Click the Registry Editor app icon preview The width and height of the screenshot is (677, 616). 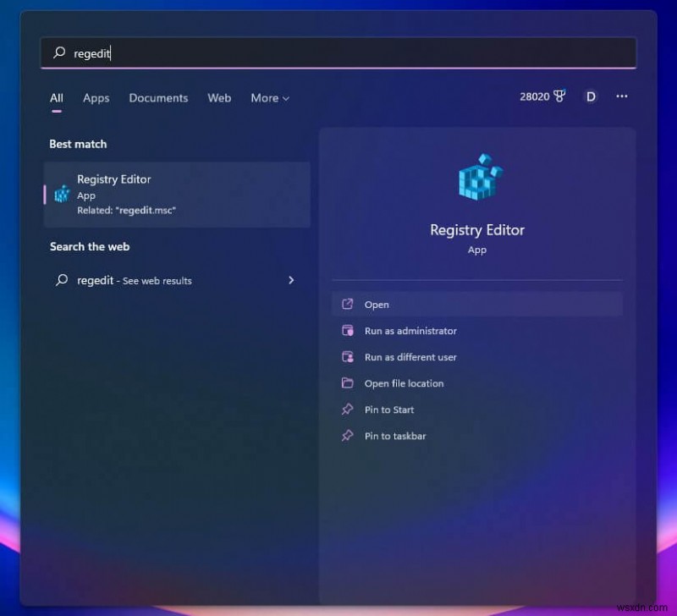(x=477, y=176)
